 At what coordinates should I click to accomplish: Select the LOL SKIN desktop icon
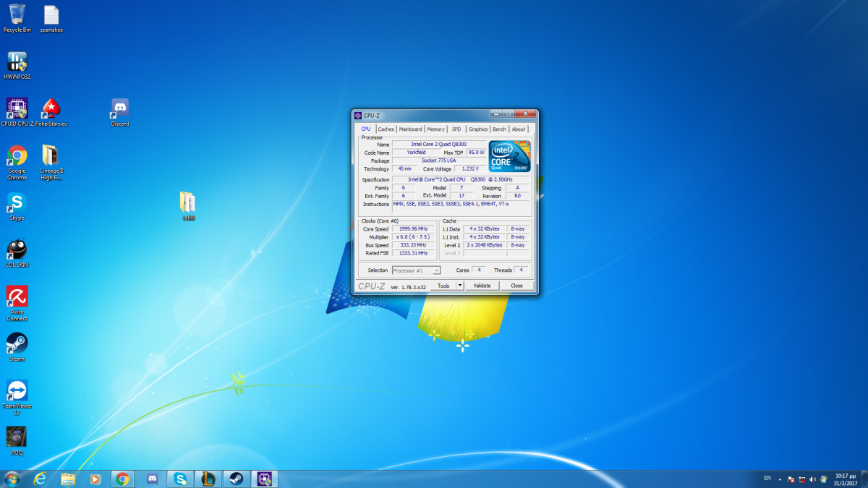point(17,253)
